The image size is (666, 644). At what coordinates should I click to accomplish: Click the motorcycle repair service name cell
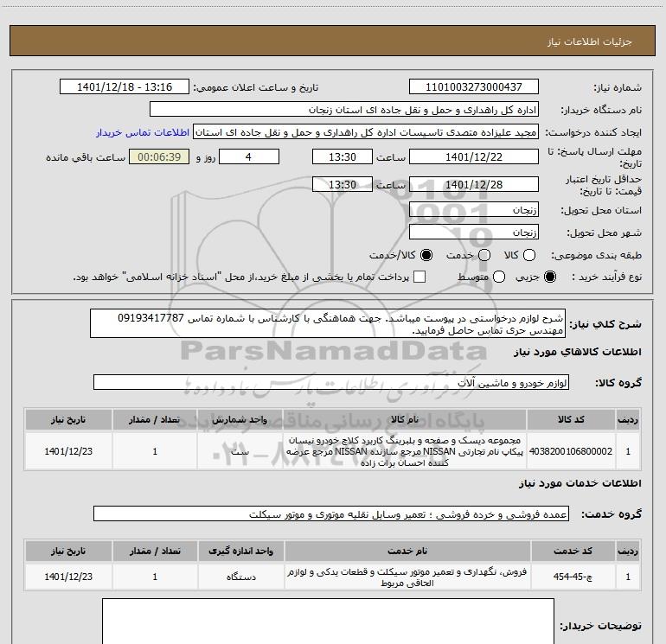click(407, 577)
